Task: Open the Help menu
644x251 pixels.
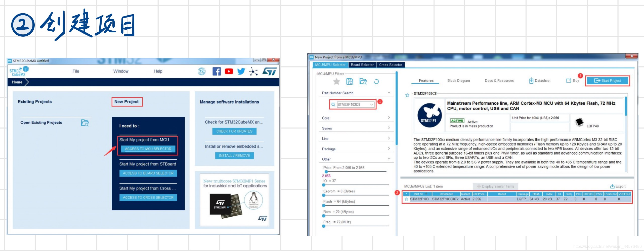Action: [158, 71]
